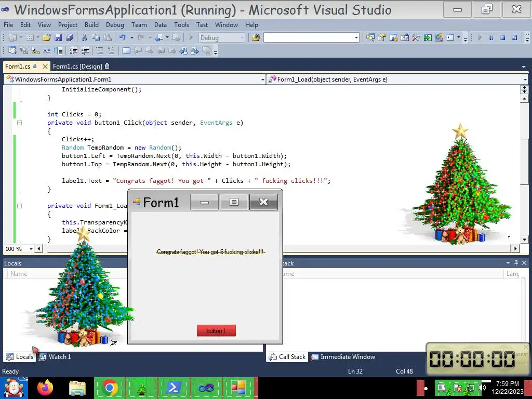Click the editor split-window handle
The height and width of the screenshot is (399, 532).
click(524, 89)
